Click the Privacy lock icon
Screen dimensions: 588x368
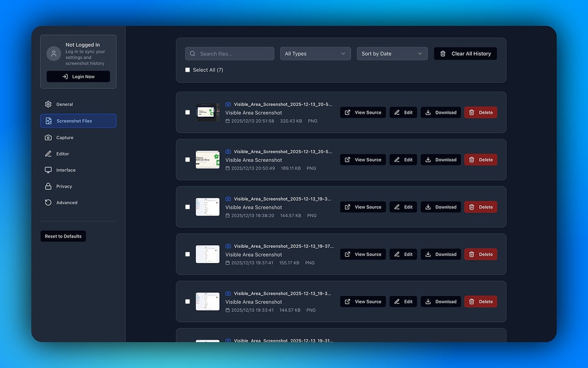pyautogui.click(x=48, y=186)
